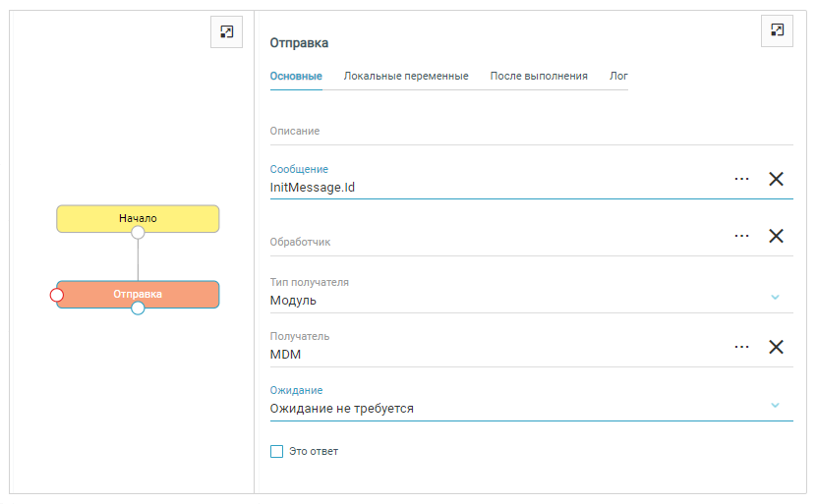
Task: Clear the Обработчик field
Action: [x=776, y=236]
